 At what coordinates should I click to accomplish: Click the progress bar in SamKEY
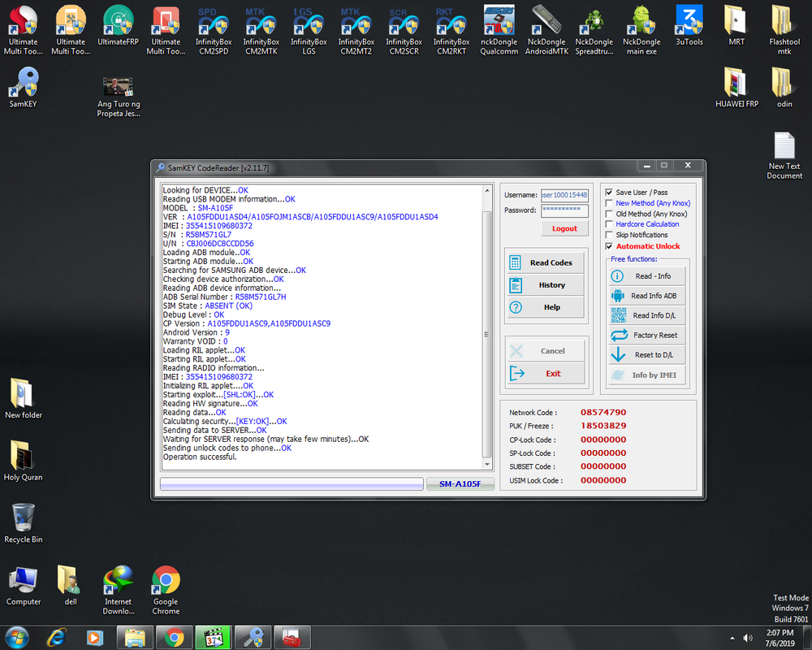click(x=292, y=484)
